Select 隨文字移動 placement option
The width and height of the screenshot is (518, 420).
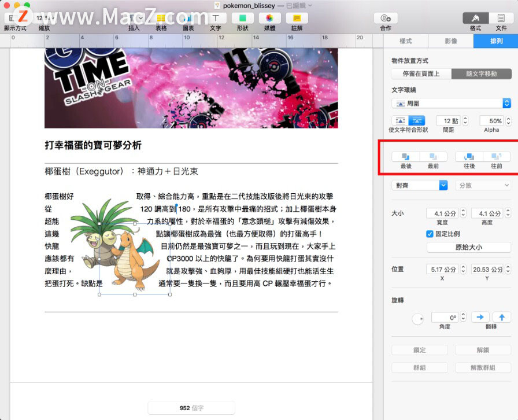[x=482, y=73]
